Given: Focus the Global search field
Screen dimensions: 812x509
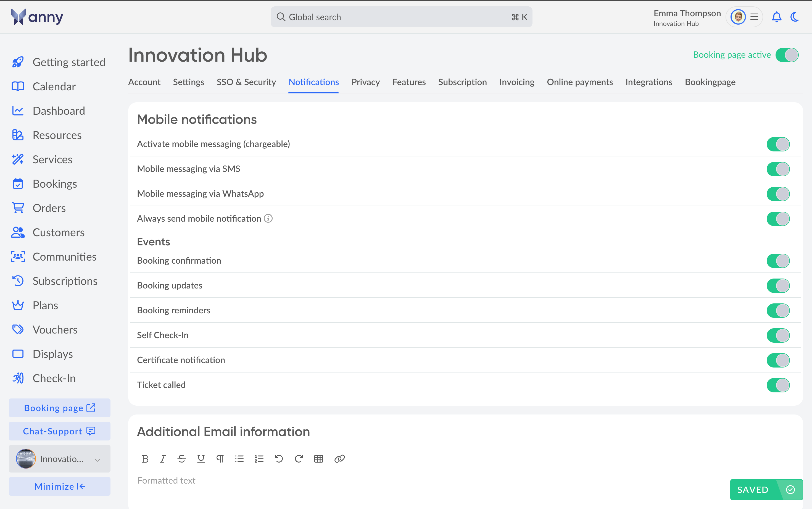Looking at the screenshot, I should pyautogui.click(x=401, y=17).
